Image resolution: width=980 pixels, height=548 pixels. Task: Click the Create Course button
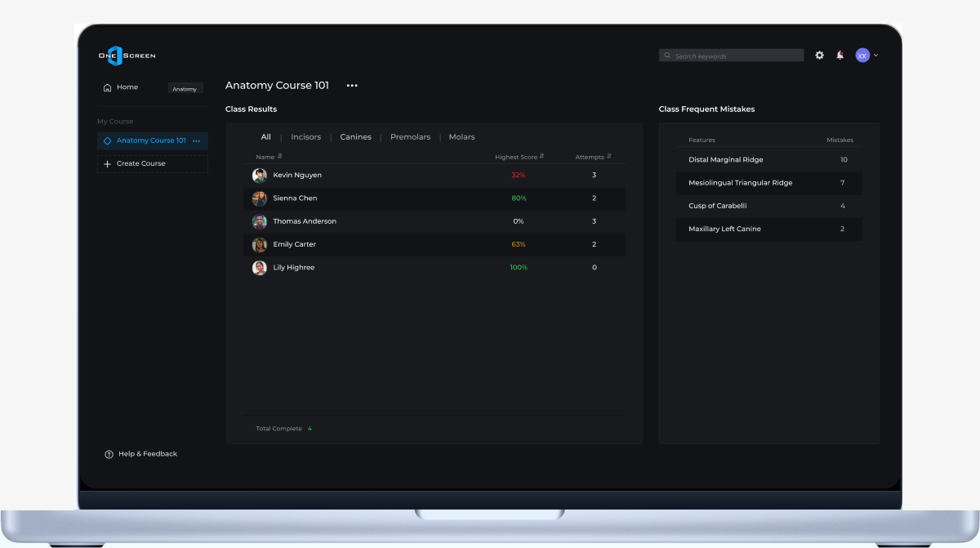click(x=153, y=164)
